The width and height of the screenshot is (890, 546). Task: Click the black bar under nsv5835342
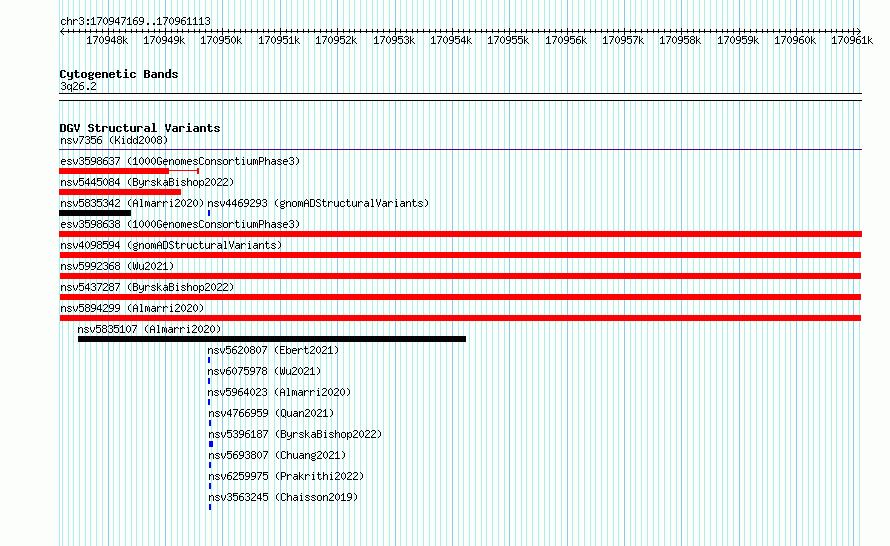pyautogui.click(x=95, y=213)
